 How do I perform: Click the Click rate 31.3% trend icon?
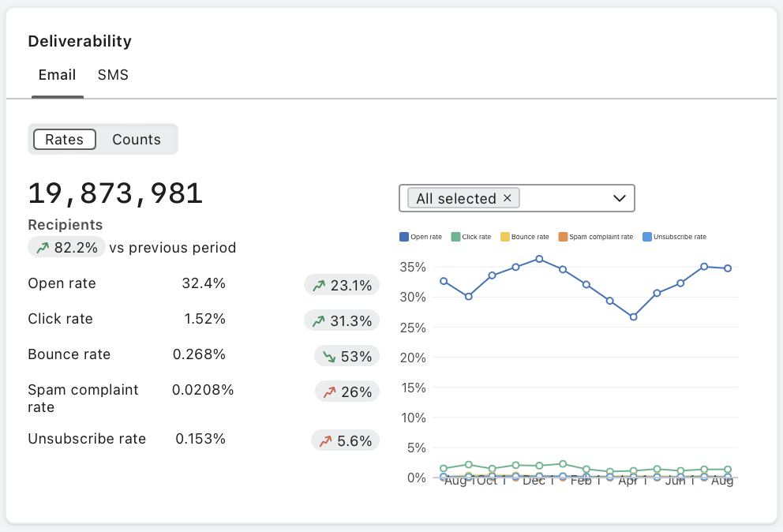coord(319,320)
